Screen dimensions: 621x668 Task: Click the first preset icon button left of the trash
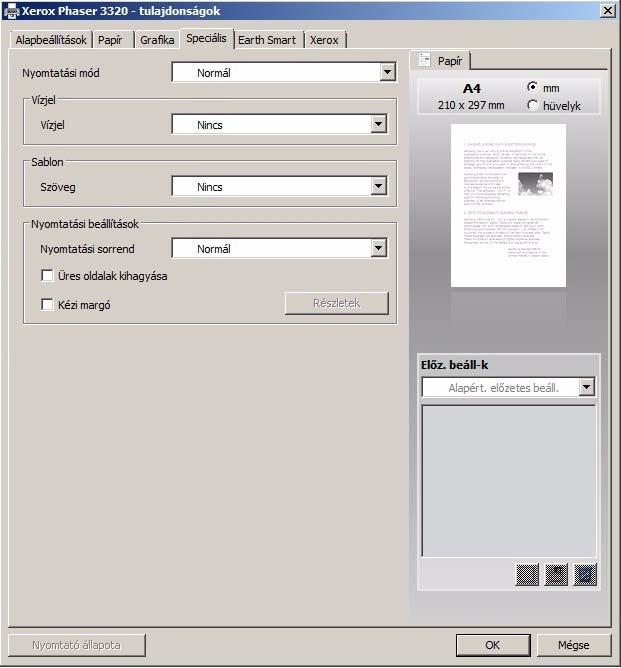[x=527, y=574]
